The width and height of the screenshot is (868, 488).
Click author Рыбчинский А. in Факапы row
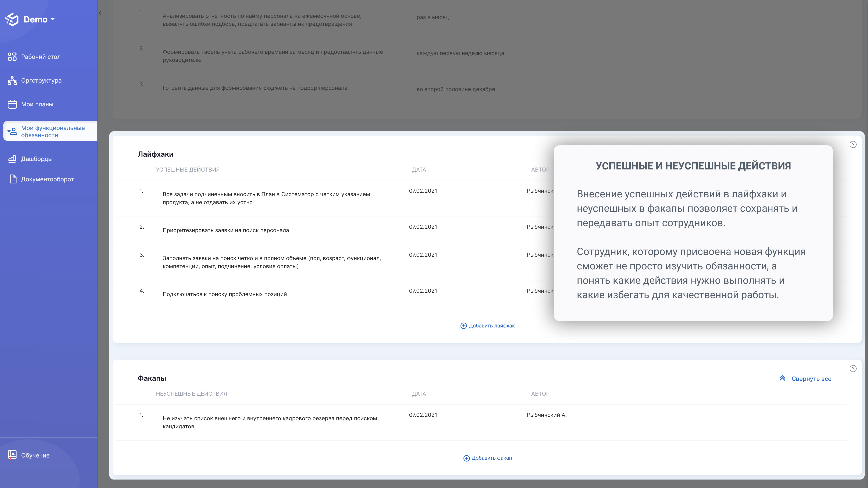tap(547, 415)
